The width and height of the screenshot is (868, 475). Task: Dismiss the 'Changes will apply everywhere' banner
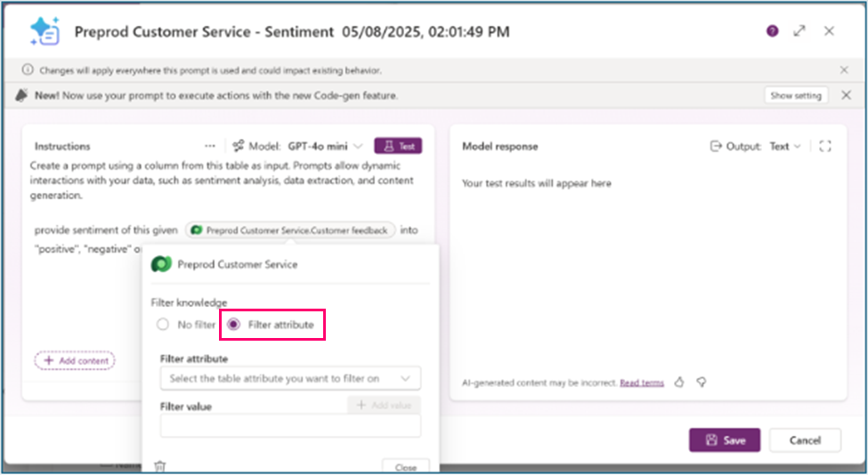pyautogui.click(x=844, y=69)
